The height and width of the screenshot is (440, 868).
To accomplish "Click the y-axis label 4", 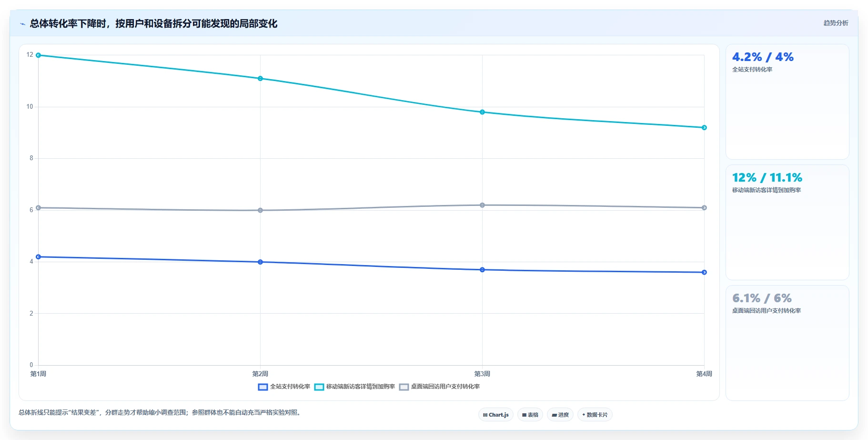I will (x=31, y=262).
